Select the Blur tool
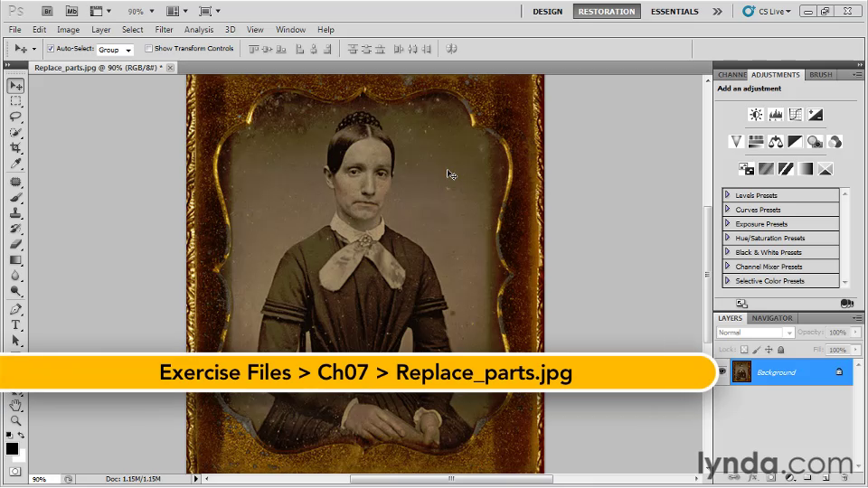868x488 pixels. (15, 276)
